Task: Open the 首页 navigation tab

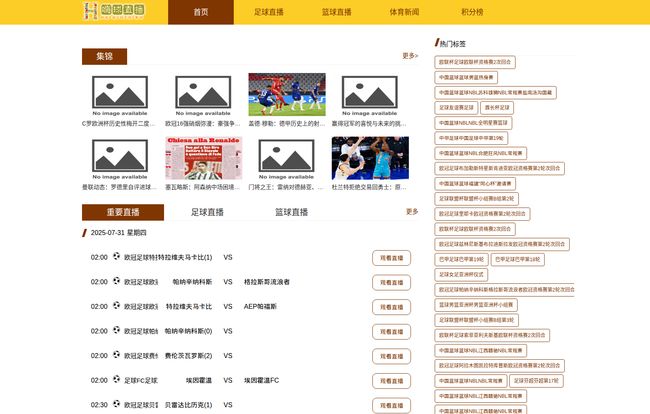Action: [x=201, y=12]
